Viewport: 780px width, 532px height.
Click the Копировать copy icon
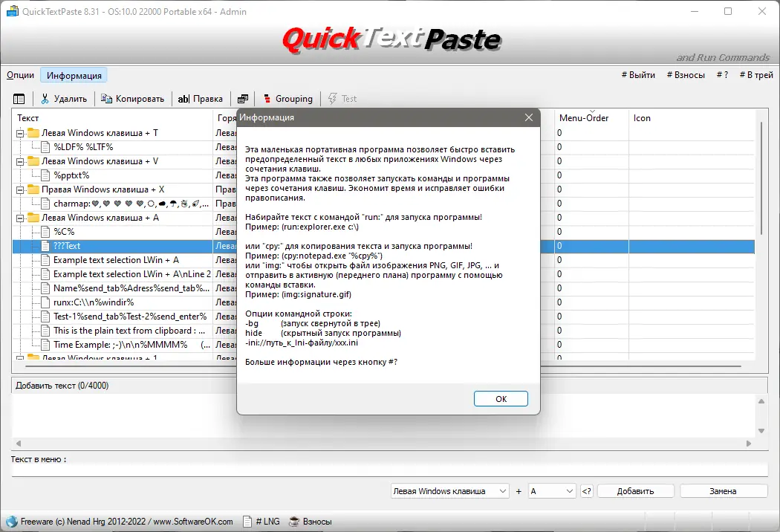pos(108,98)
